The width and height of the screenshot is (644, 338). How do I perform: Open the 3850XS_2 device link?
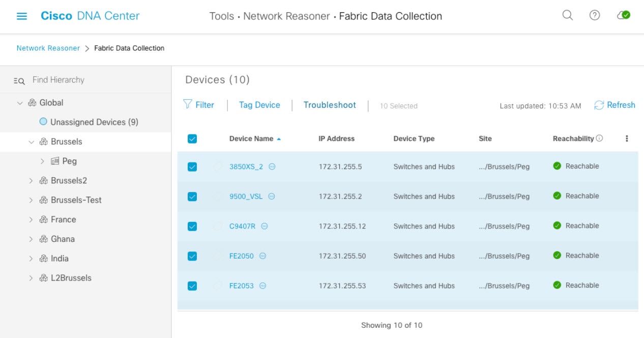pos(246,166)
